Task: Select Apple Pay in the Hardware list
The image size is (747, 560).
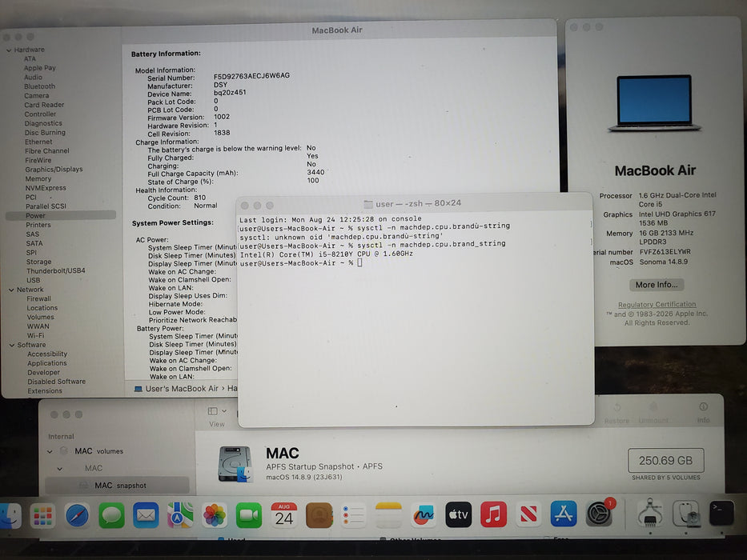Action: pyautogui.click(x=40, y=68)
